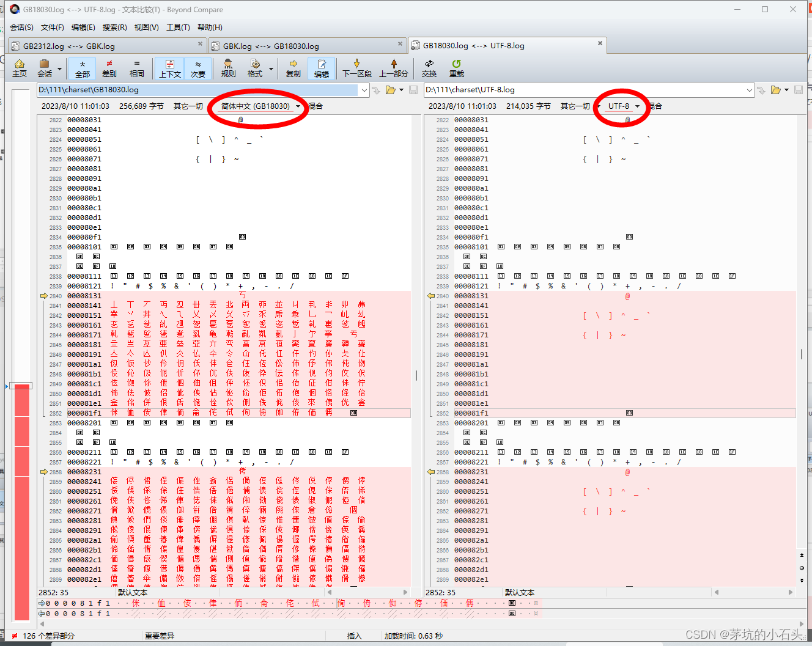Click left pane horizontal scroll right arrow
Image resolution: width=812 pixels, height=646 pixels.
pyautogui.click(x=405, y=592)
